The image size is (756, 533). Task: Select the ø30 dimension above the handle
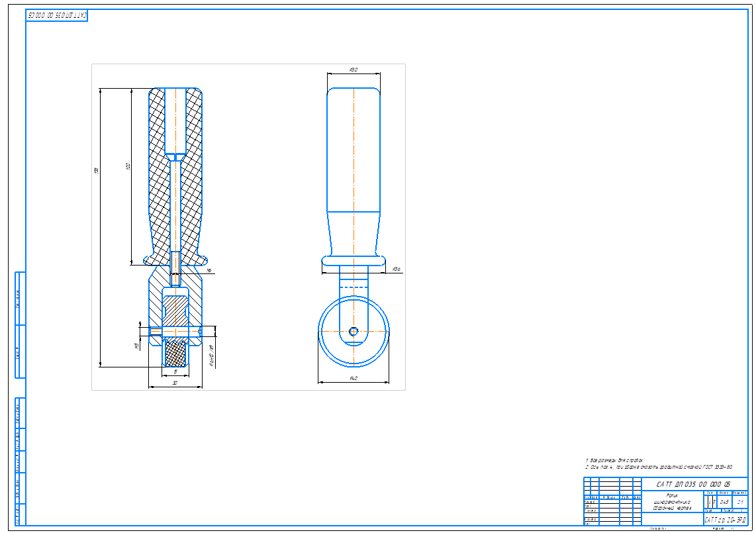click(353, 70)
